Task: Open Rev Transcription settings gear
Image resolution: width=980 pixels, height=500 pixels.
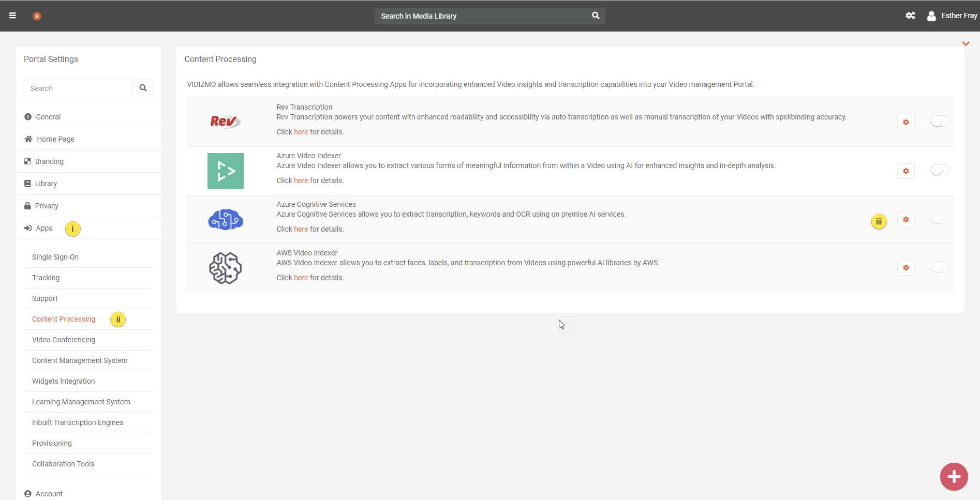Action: click(x=905, y=123)
